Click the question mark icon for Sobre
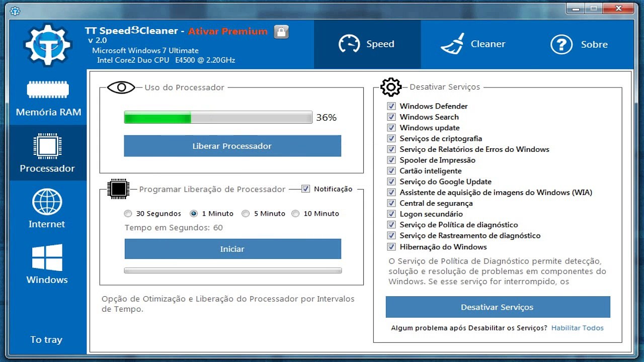 coord(561,44)
